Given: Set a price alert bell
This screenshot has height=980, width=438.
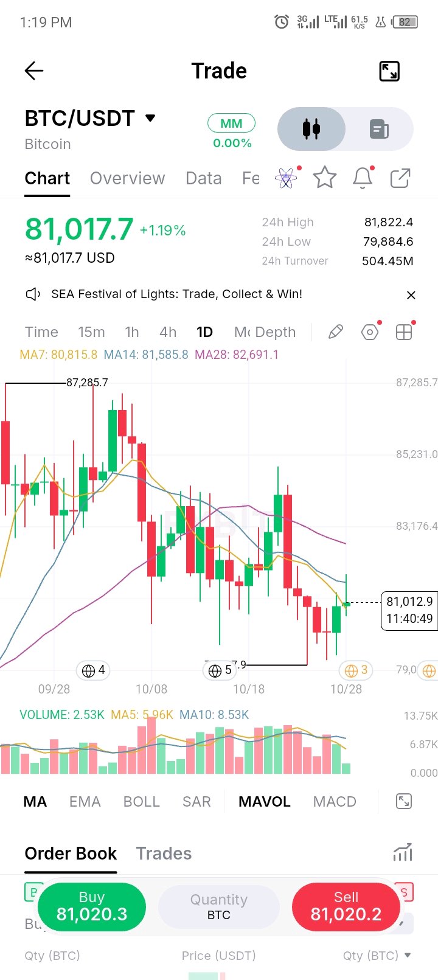Looking at the screenshot, I should pos(363,178).
